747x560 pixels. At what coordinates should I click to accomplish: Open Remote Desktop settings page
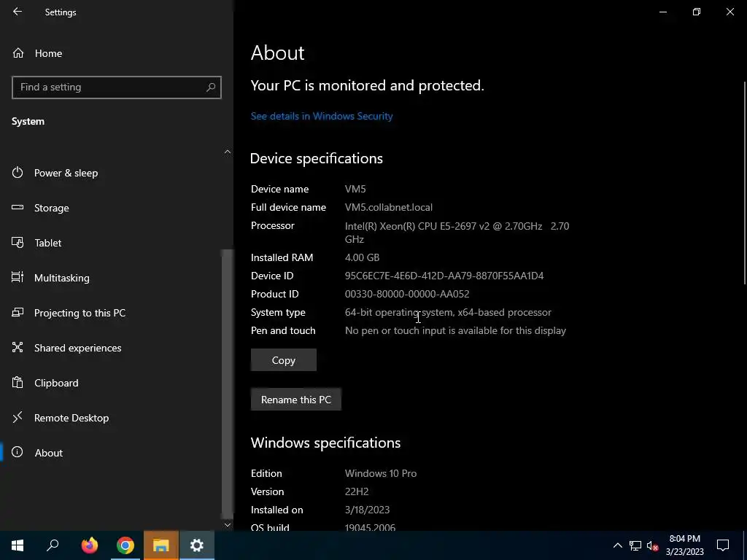[71, 418]
